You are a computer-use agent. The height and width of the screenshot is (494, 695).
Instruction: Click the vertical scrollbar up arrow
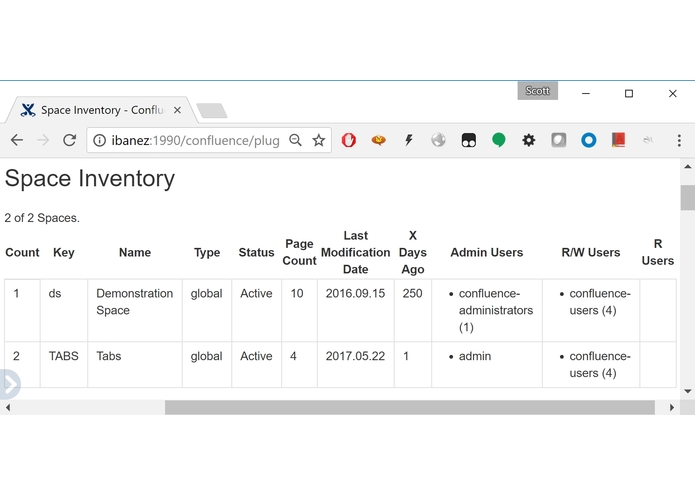[687, 167]
